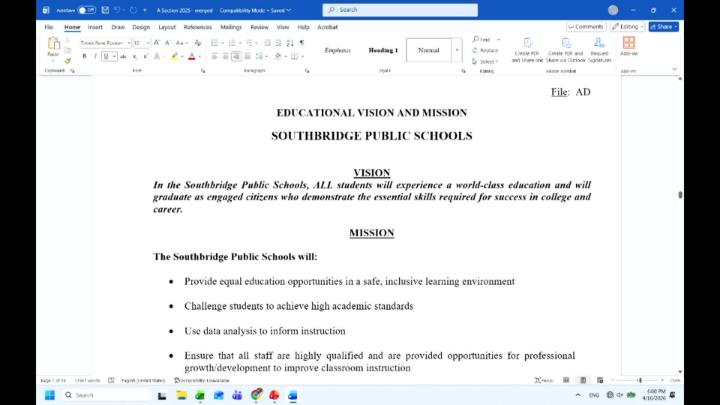Click the vertical scrollbar thumb
Screen dimensions: 720x405
680,195
